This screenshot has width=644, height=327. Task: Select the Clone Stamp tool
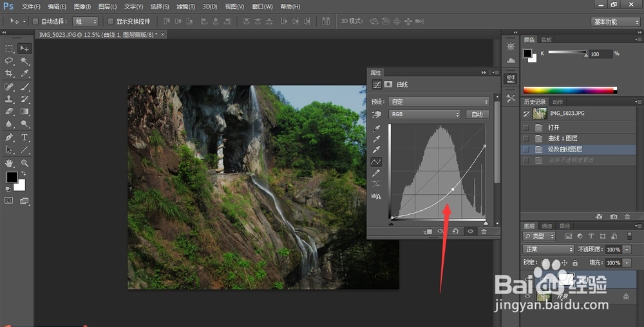click(8, 99)
